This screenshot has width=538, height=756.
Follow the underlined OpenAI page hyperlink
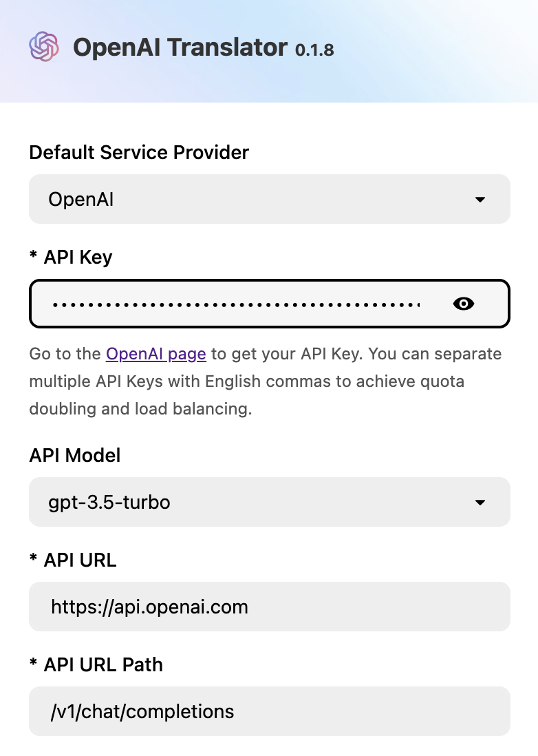[x=155, y=353]
